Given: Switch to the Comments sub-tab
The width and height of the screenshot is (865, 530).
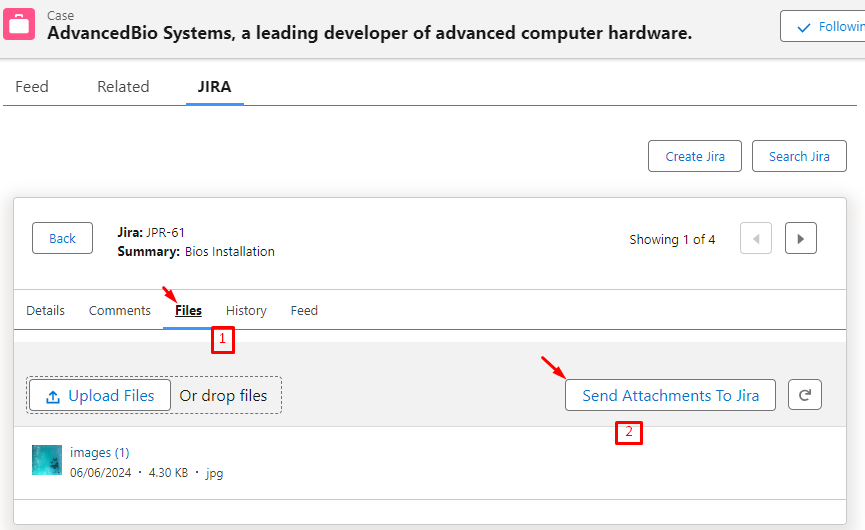Looking at the screenshot, I should click(120, 310).
